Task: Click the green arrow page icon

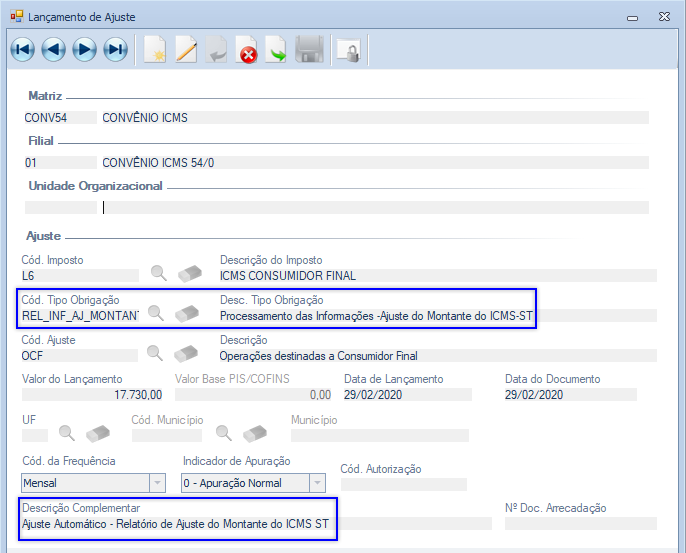Action: [x=276, y=49]
